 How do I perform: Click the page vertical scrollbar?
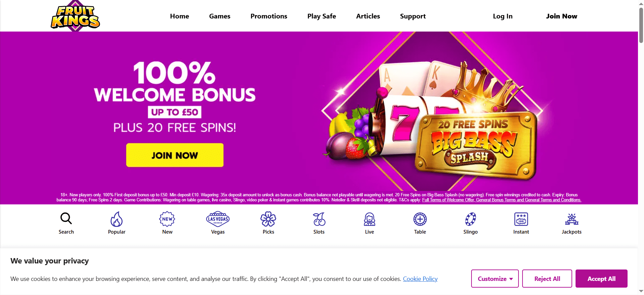coord(641,148)
